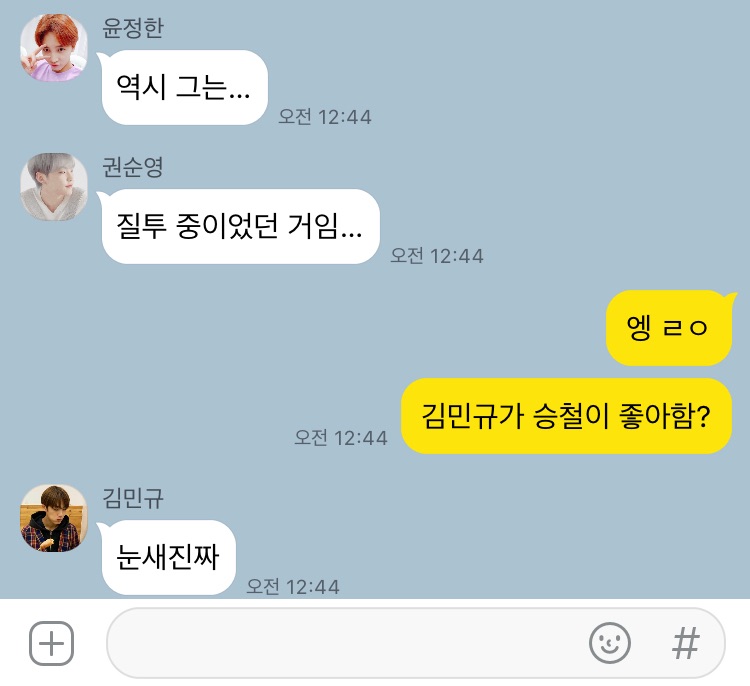This screenshot has width=750, height=686.
Task: Open 권순영's profile picture
Action: [54, 187]
